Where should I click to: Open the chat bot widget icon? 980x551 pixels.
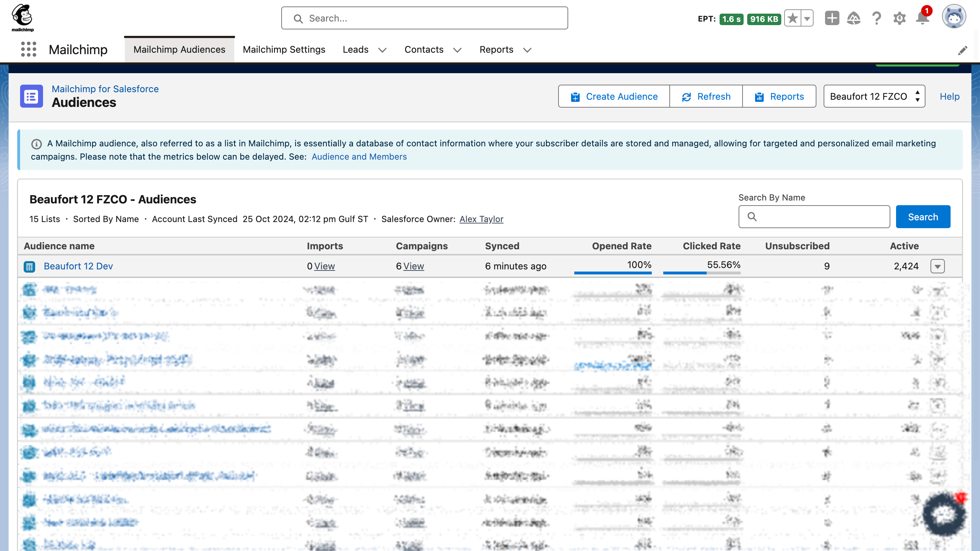pos(944,514)
